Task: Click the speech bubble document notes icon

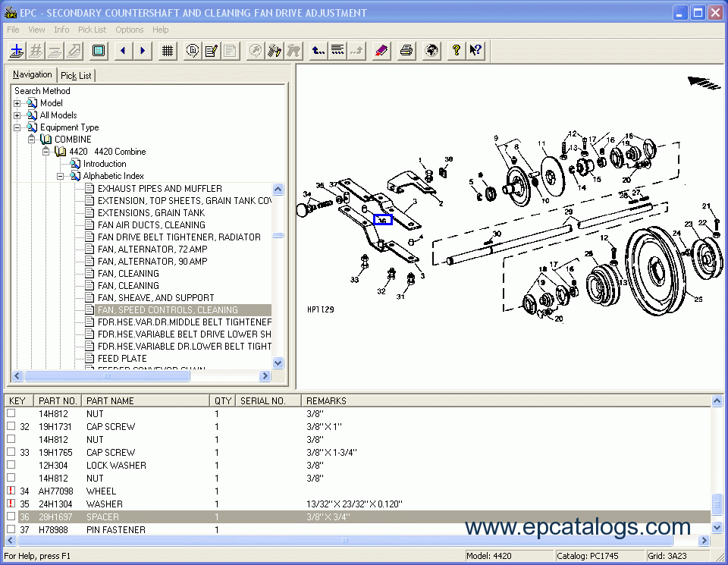Action: click(192, 51)
